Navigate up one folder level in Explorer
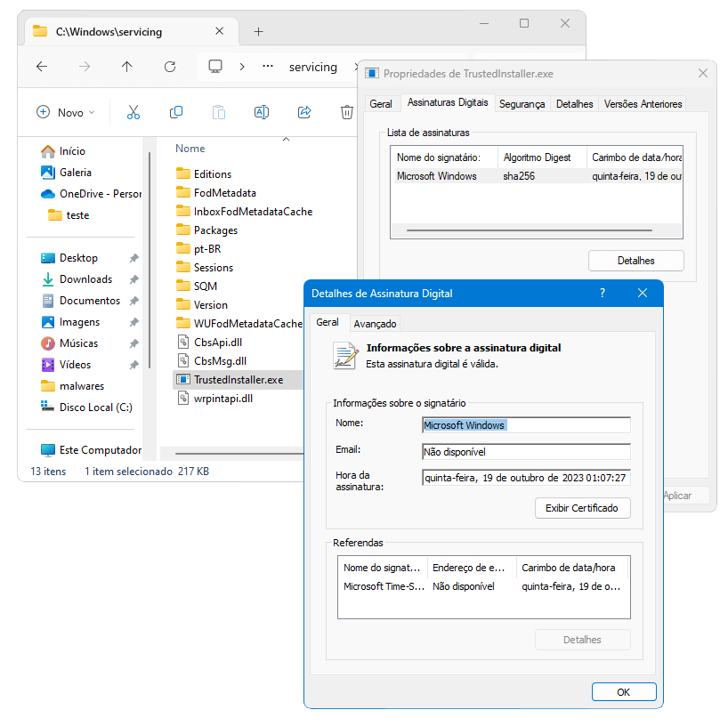728x726 pixels. tap(126, 67)
